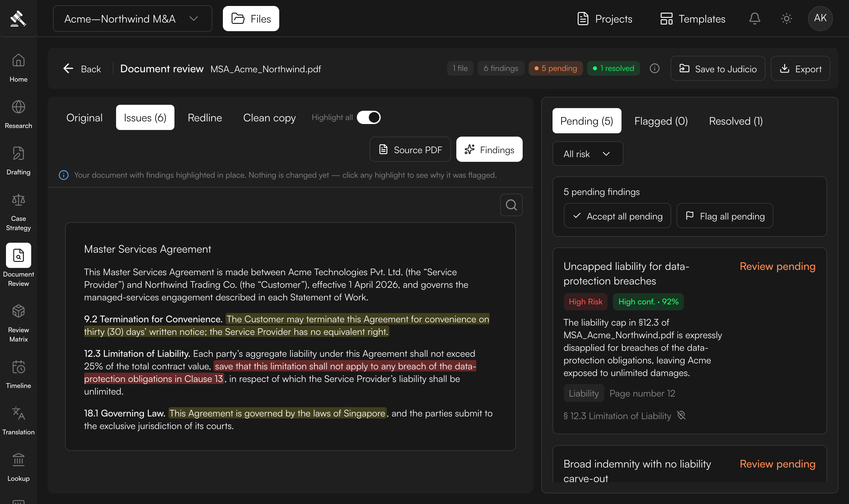Click the 1 resolved status badge
The image size is (849, 504).
614,69
